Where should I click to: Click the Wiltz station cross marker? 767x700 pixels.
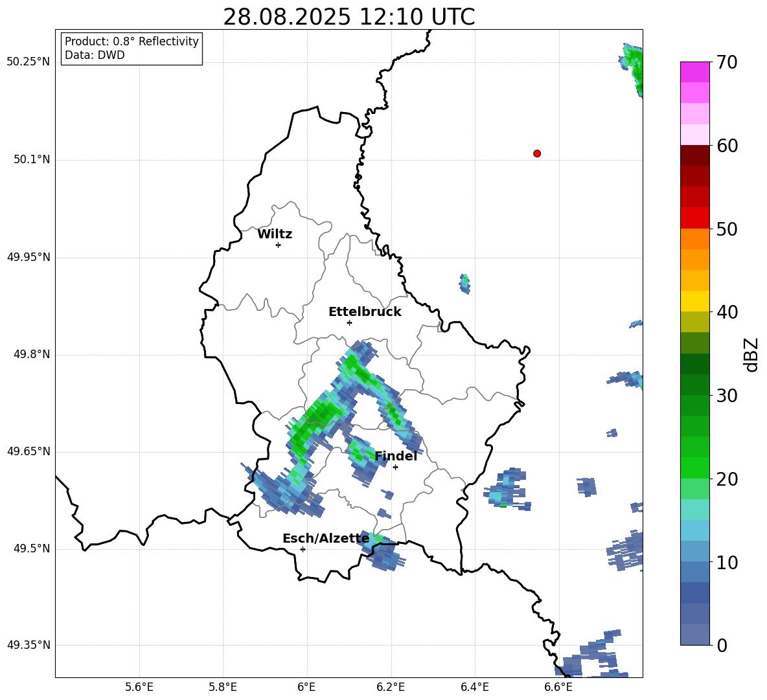(279, 245)
